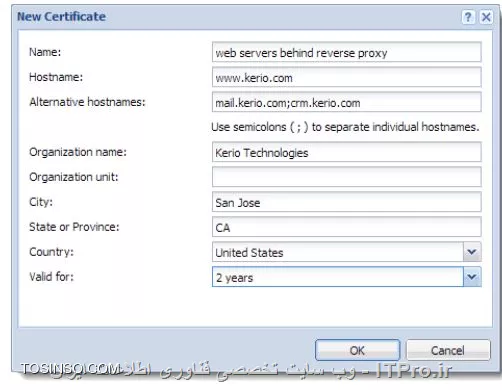Select the Organization unit label

click(x=74, y=177)
